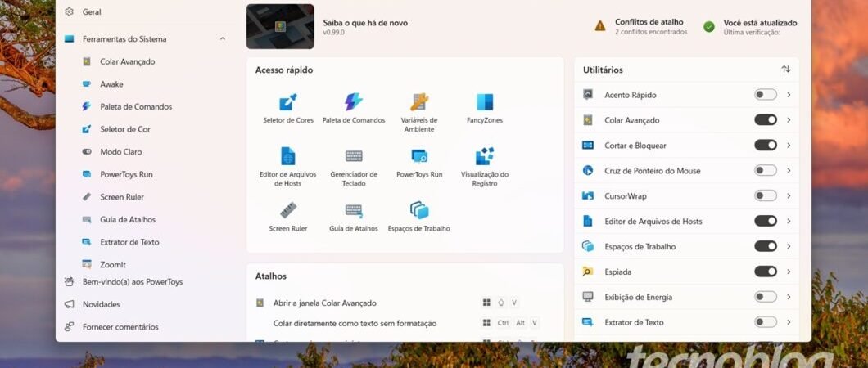Click the utilities sort arrows icon
The width and height of the screenshot is (868, 368).
coord(786,70)
